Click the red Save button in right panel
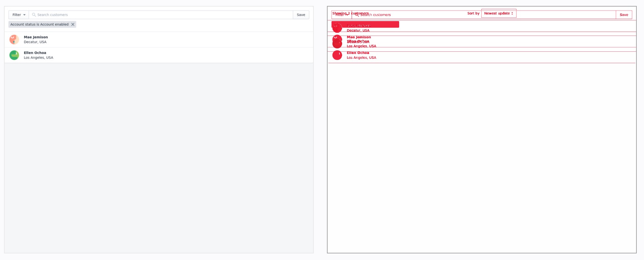Image resolution: width=644 pixels, height=260 pixels. click(624, 15)
